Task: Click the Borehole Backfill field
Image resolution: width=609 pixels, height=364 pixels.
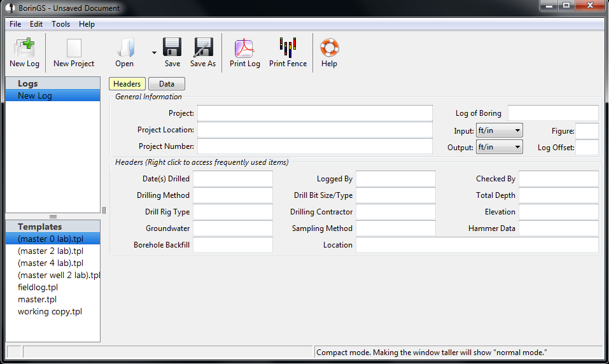Action: pyautogui.click(x=233, y=245)
